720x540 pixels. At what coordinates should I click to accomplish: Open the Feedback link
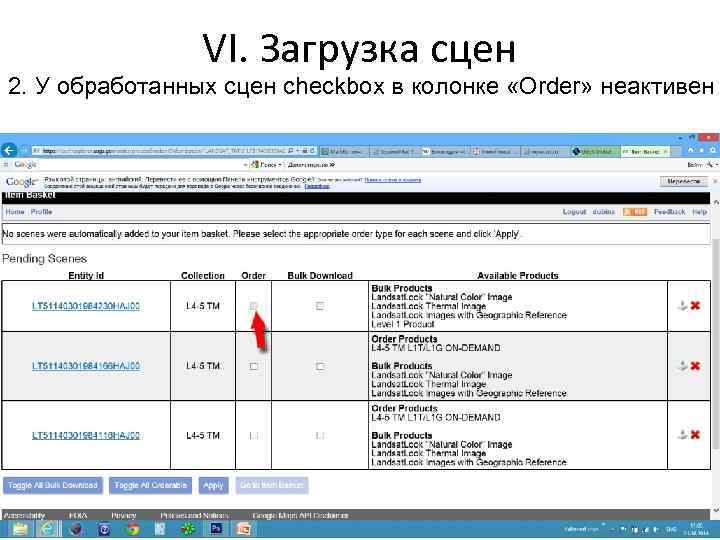669,212
